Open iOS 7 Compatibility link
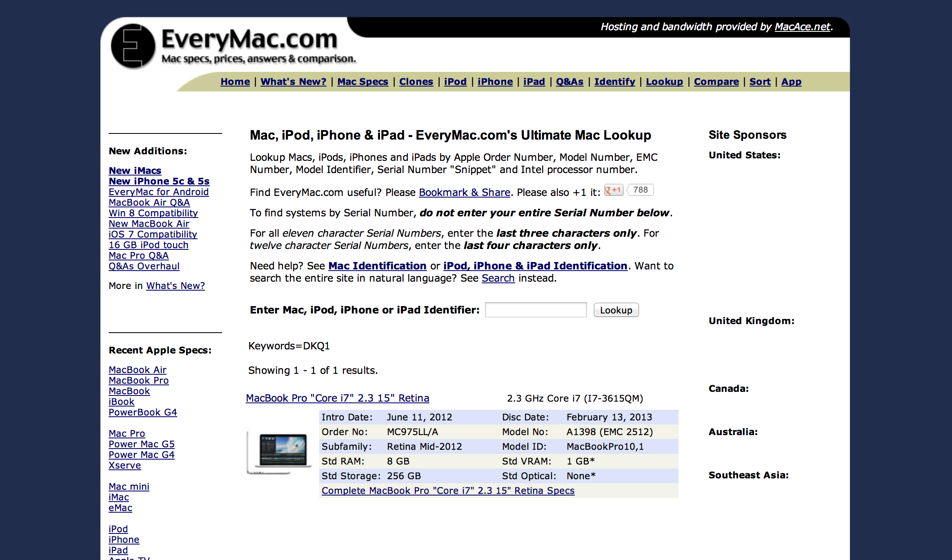 pos(153,234)
